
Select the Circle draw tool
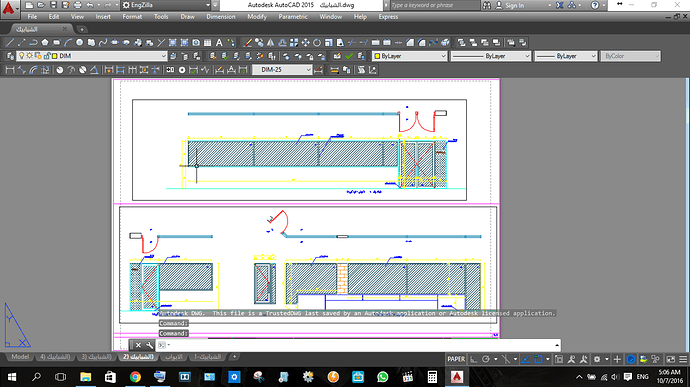[x=80, y=43]
